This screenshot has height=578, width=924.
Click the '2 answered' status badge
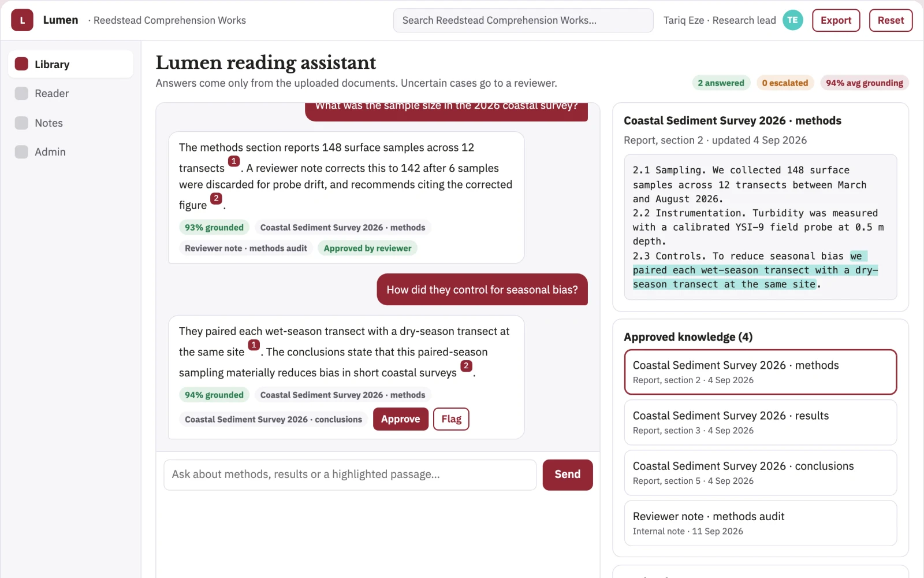tap(721, 83)
